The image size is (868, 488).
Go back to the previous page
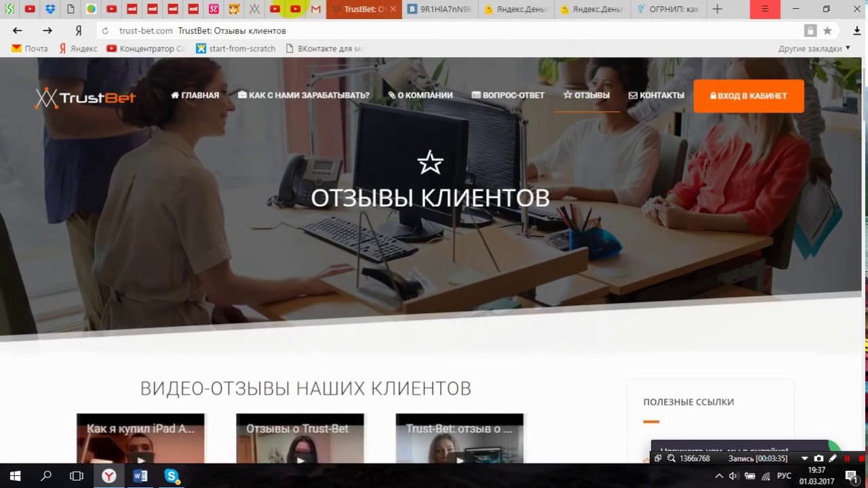coord(18,30)
